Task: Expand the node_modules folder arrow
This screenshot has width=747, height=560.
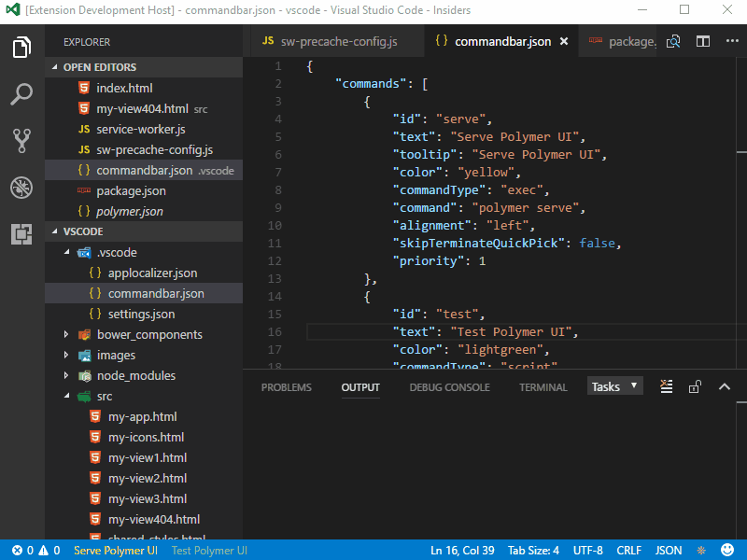Action: click(x=66, y=376)
